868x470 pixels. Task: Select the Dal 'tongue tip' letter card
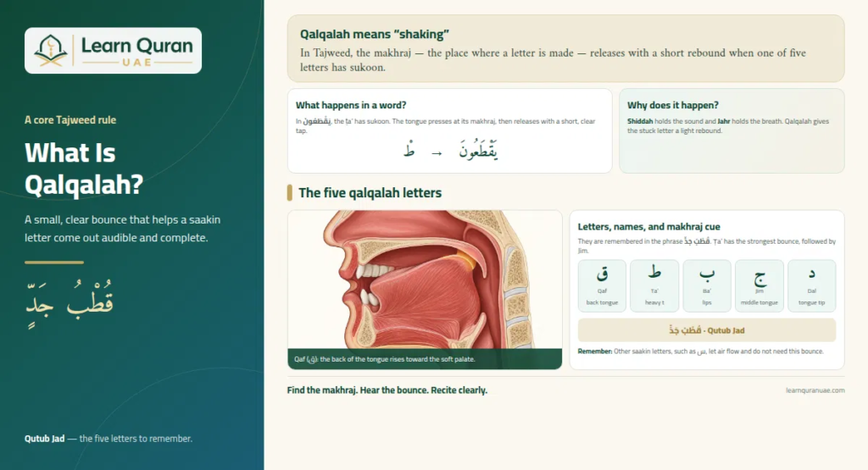tap(811, 286)
